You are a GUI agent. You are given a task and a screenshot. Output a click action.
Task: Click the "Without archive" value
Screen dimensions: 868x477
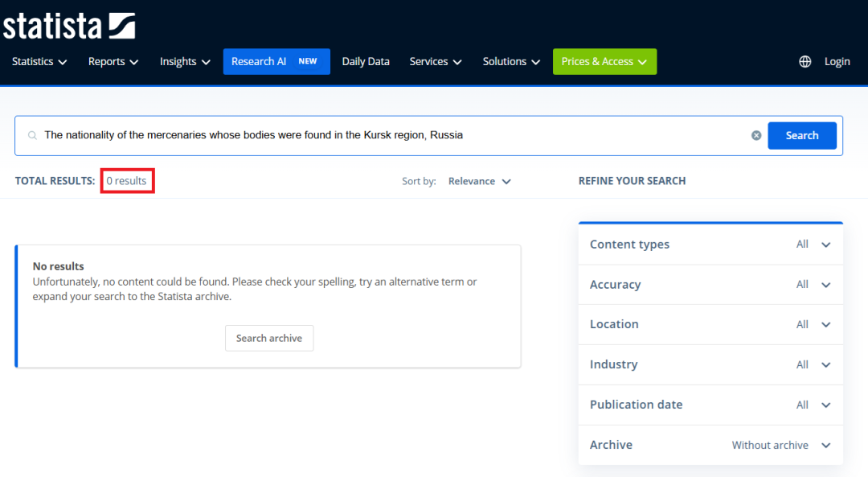pos(769,445)
